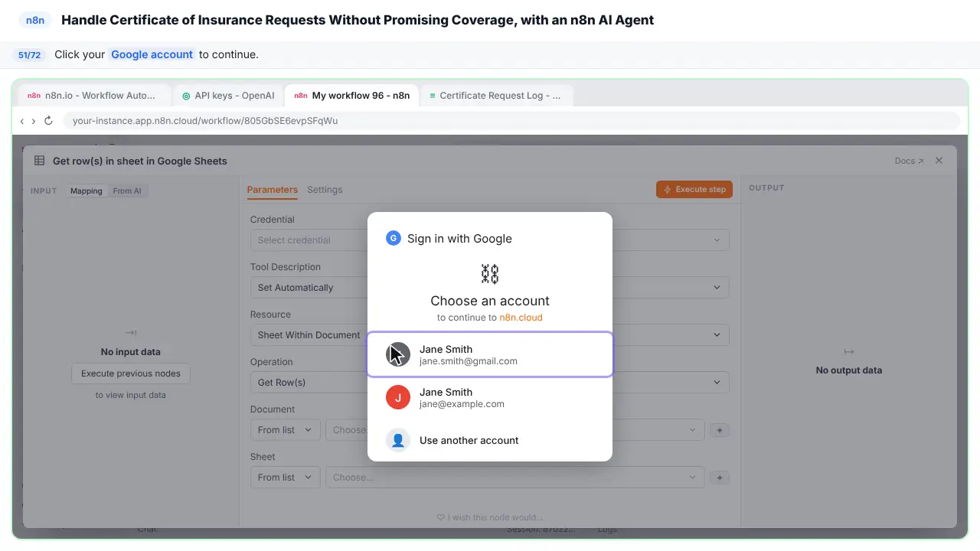Click the Execute step button
The width and height of the screenshot is (980, 551).
pos(694,190)
